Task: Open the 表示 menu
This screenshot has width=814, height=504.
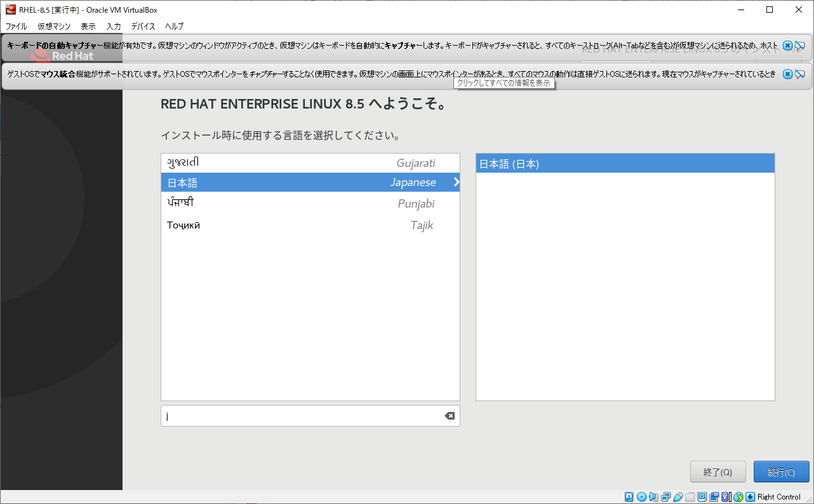Action: point(88,27)
